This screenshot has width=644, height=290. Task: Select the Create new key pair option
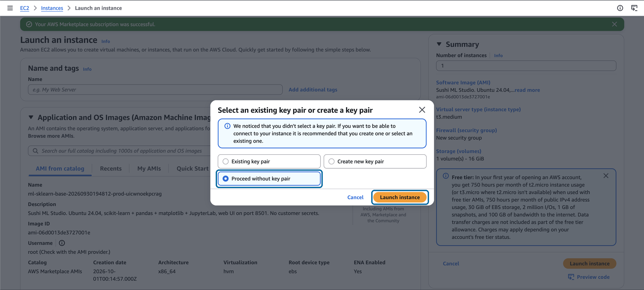pyautogui.click(x=375, y=162)
